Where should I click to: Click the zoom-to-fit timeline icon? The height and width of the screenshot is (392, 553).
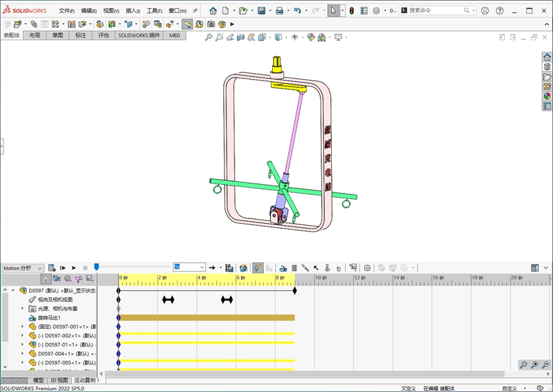pos(523,365)
